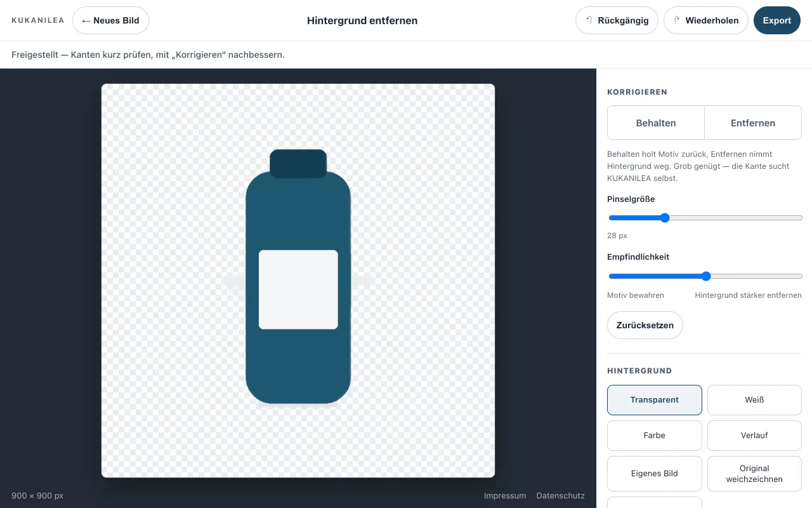Click the Hintergrund entfernen title
Screen dimensions: 812x508
coord(362,20)
